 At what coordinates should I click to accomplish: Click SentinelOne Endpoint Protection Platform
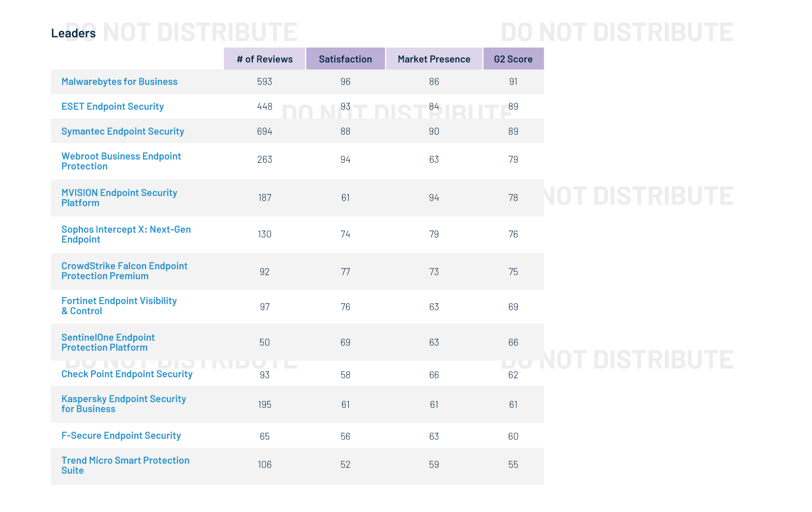pos(108,342)
